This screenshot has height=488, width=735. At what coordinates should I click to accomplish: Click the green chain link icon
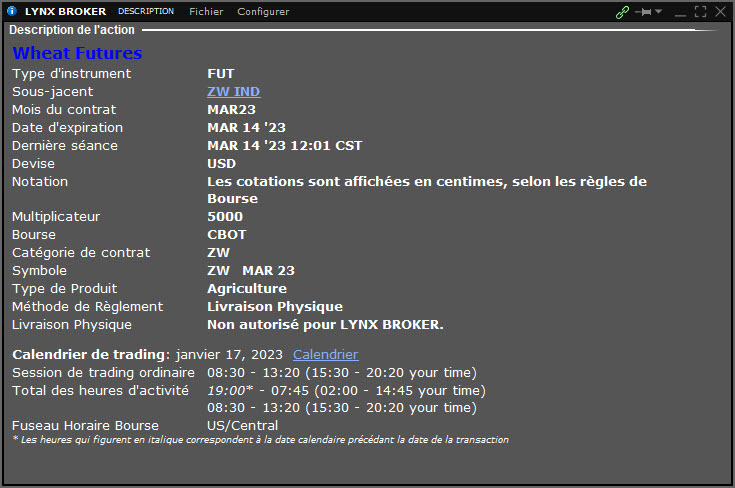(x=622, y=12)
